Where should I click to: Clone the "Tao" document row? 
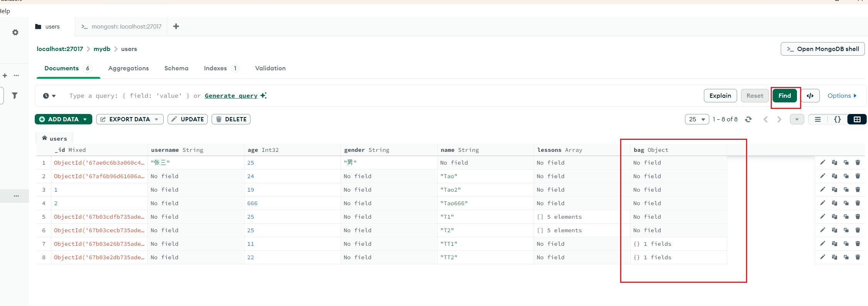point(846,176)
